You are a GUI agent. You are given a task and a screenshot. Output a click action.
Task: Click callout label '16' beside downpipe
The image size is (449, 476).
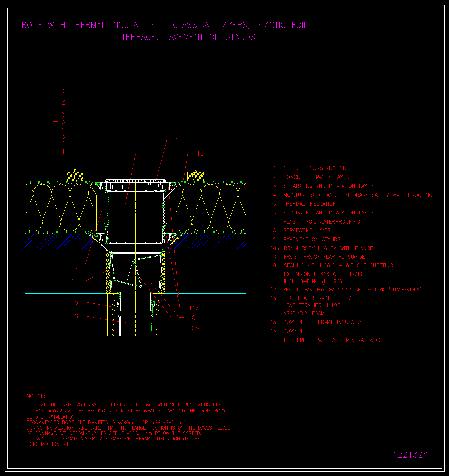click(x=75, y=316)
